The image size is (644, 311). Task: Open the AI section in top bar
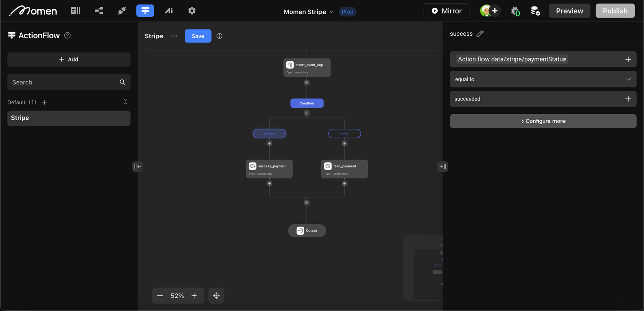169,11
